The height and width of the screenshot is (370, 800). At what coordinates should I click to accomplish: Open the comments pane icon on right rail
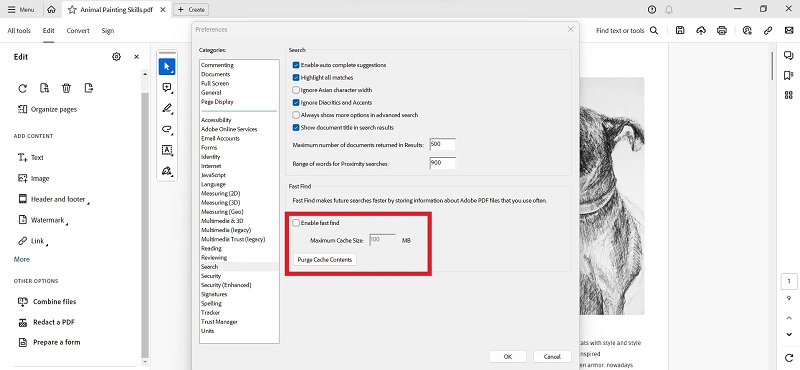point(788,56)
